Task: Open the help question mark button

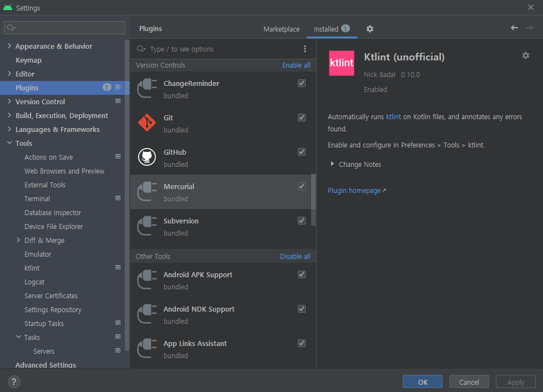Action: (x=13, y=381)
